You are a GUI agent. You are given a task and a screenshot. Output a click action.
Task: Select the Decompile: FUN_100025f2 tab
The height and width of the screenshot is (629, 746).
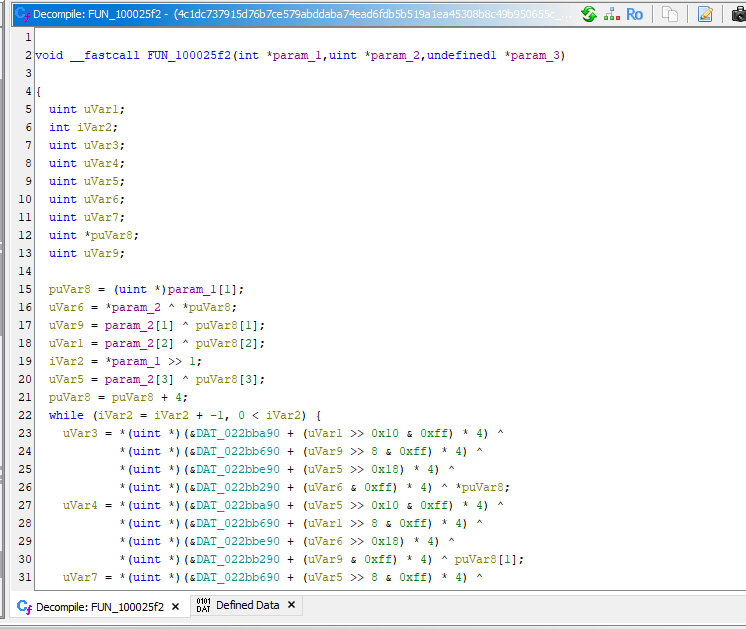coord(99,606)
